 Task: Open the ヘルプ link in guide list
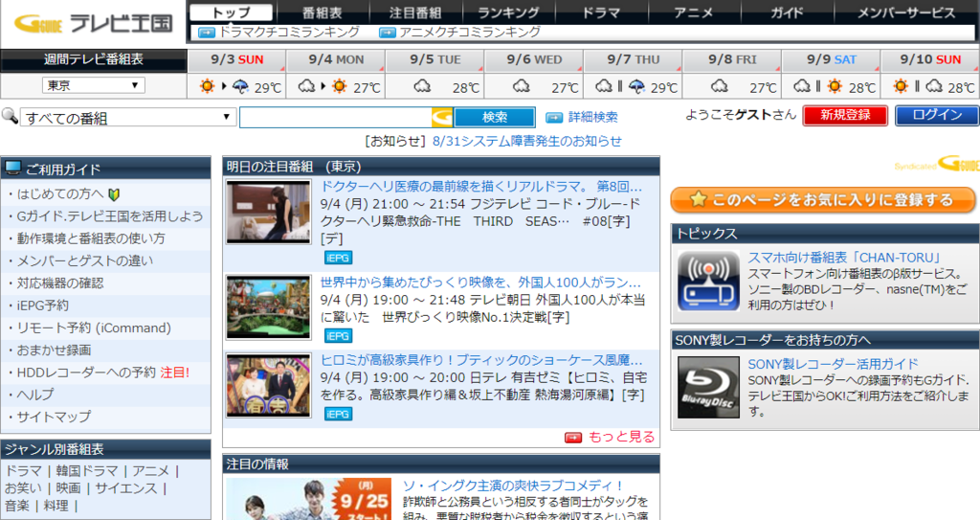coord(35,395)
